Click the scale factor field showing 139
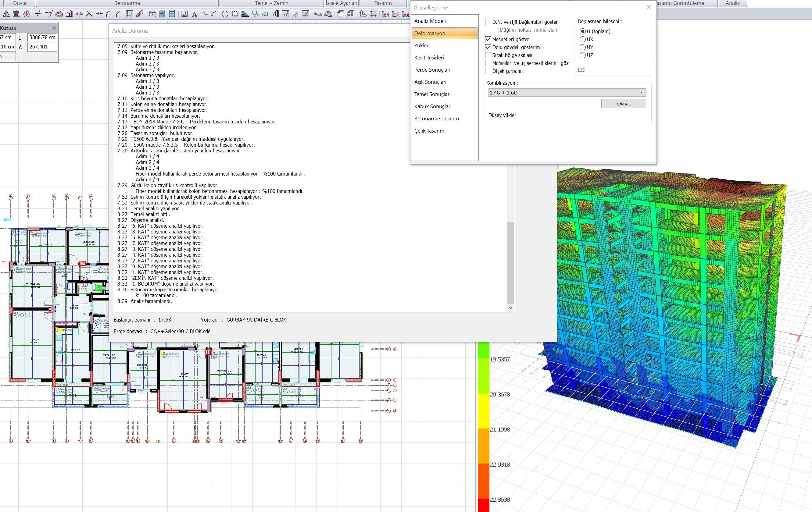This screenshot has width=812, height=512. pyautogui.click(x=613, y=70)
